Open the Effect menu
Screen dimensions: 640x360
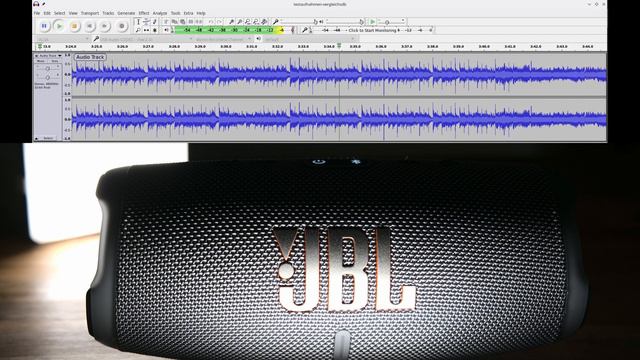(144, 13)
